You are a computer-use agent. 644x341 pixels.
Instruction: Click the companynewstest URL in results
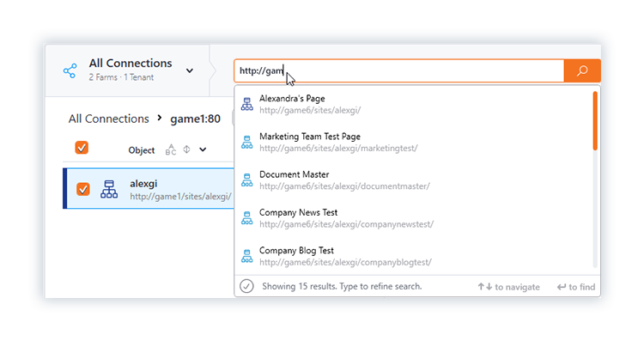tap(346, 224)
